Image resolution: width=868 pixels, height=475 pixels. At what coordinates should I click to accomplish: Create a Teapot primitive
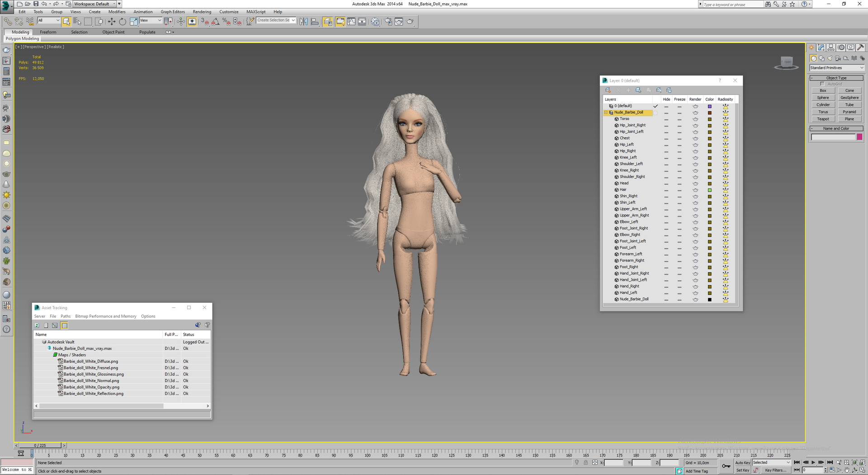(823, 119)
